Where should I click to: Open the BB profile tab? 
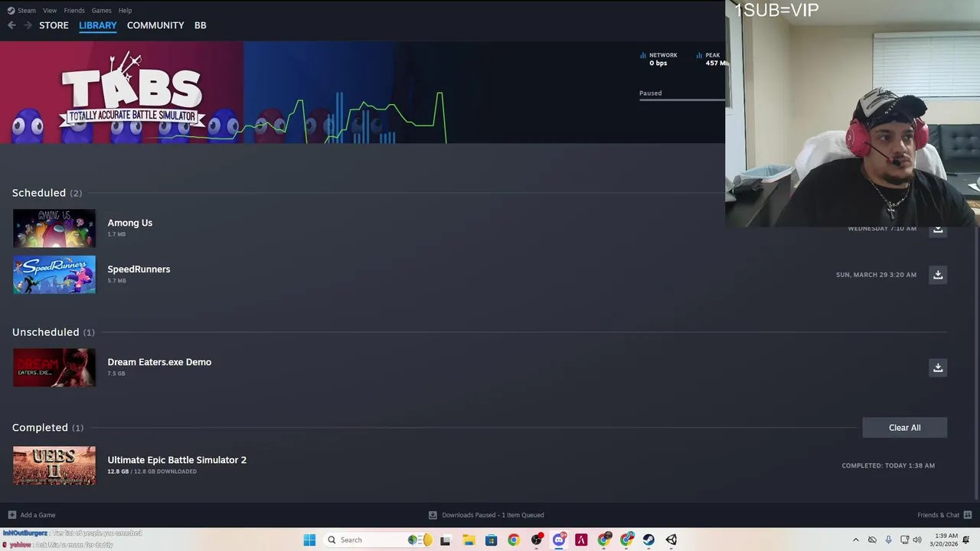pos(200,25)
